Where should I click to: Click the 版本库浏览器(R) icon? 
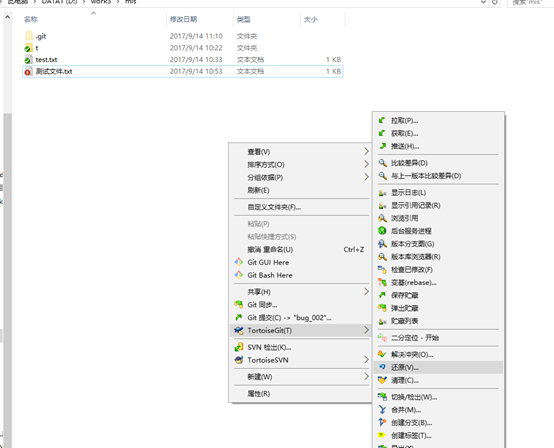click(x=382, y=257)
